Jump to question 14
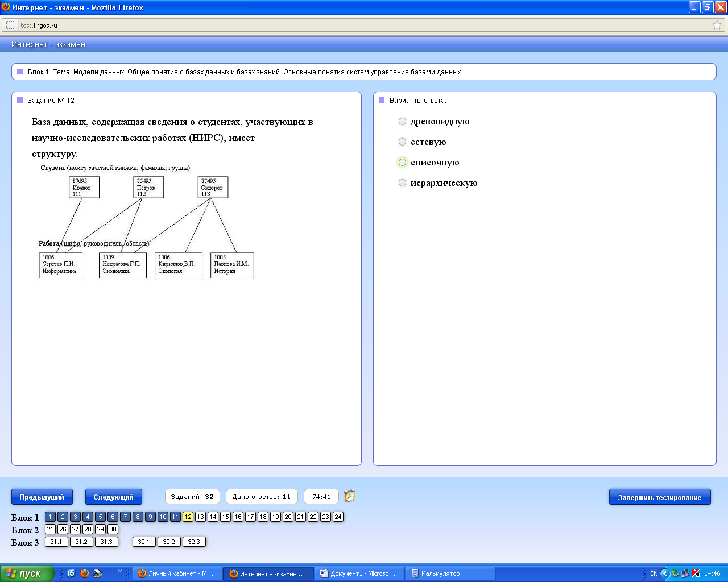Screen dimensions: 728x582 [x=213, y=517]
